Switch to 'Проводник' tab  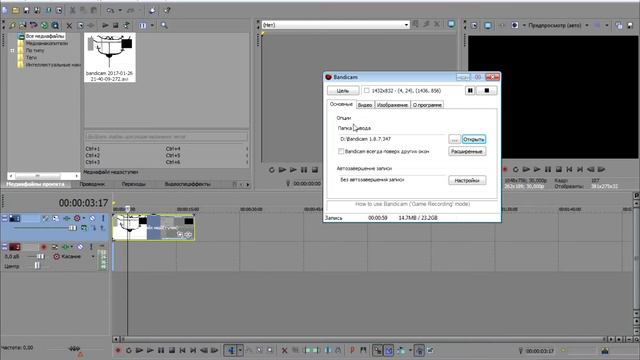coord(92,184)
